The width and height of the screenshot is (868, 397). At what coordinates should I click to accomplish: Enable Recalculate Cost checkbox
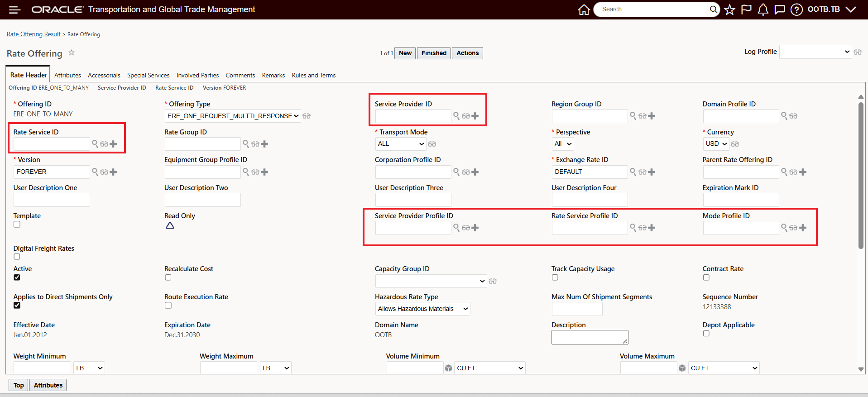coord(168,277)
